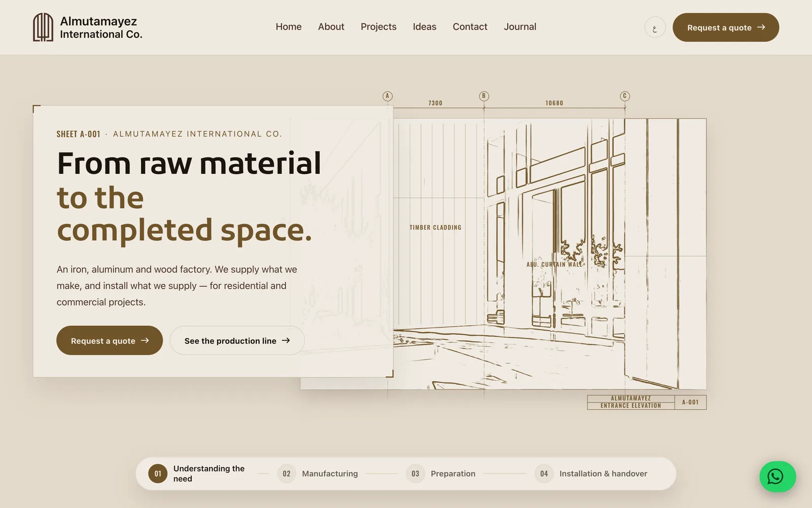
Task: Click the 10680 dimension value
Action: point(554,103)
